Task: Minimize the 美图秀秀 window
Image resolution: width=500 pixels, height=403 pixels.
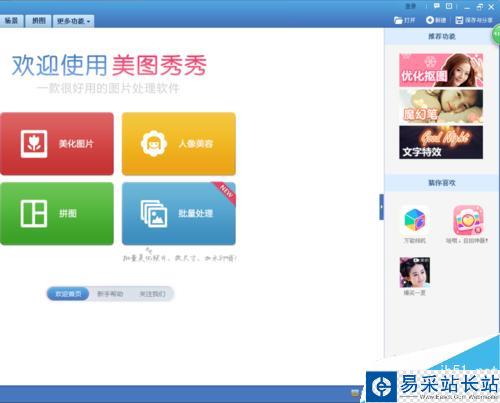Action: point(467,7)
